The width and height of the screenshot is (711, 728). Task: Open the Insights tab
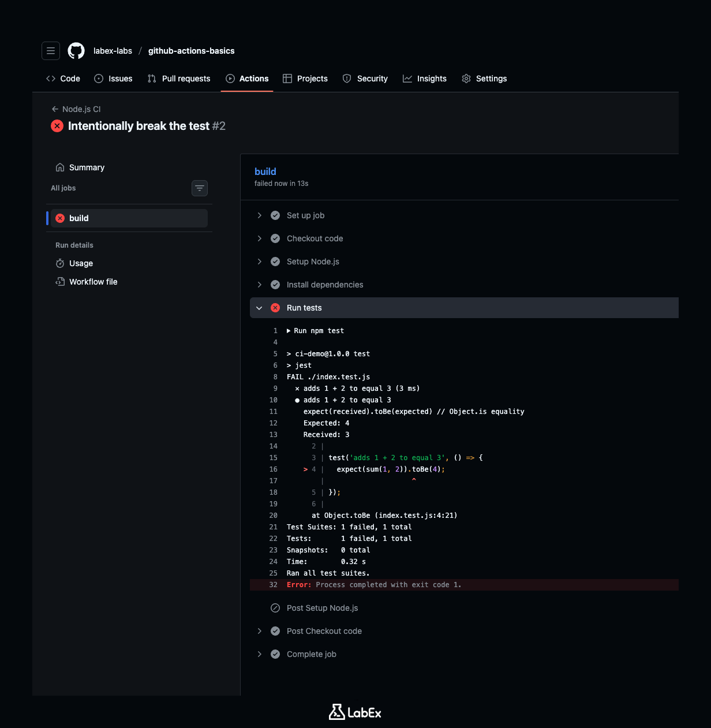pos(425,79)
